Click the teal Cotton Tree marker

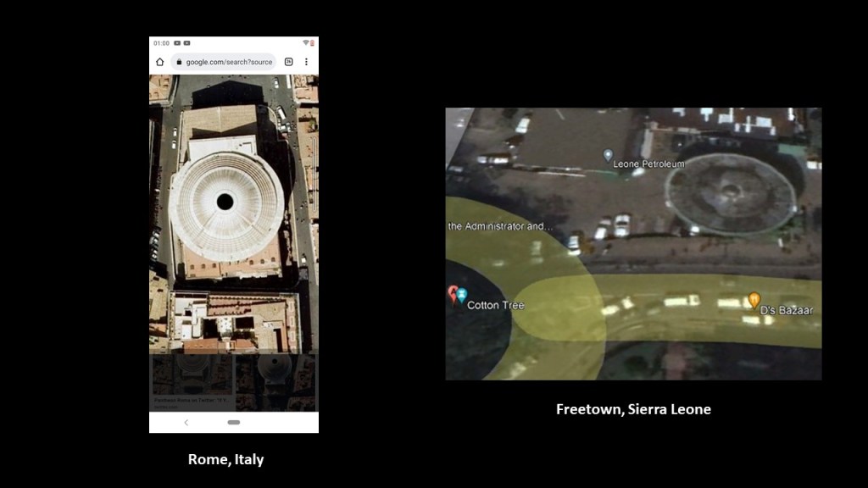point(462,295)
